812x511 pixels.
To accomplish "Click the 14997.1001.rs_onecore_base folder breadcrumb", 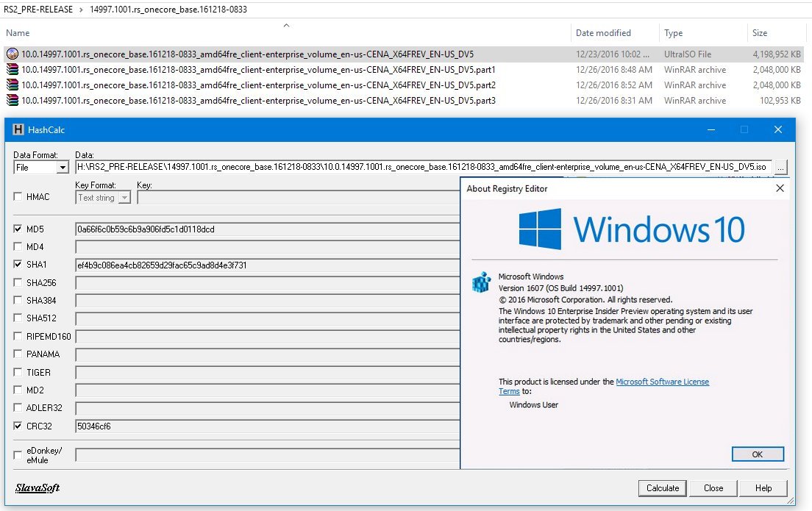I will (168, 10).
